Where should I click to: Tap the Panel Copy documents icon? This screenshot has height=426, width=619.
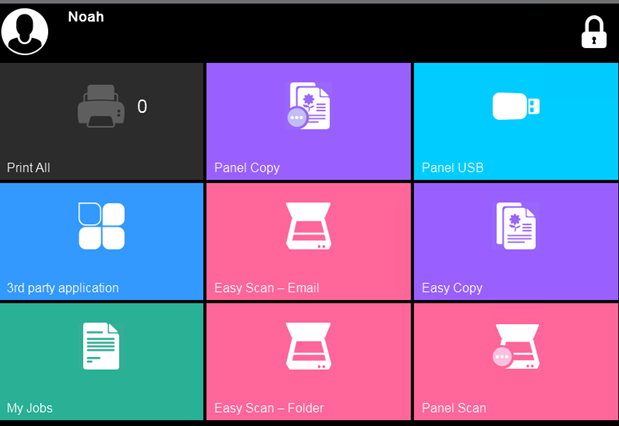pyautogui.click(x=308, y=106)
